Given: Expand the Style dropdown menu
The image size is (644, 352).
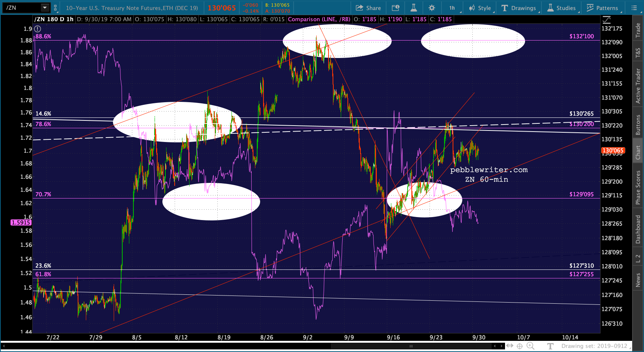Looking at the screenshot, I should click(x=480, y=8).
